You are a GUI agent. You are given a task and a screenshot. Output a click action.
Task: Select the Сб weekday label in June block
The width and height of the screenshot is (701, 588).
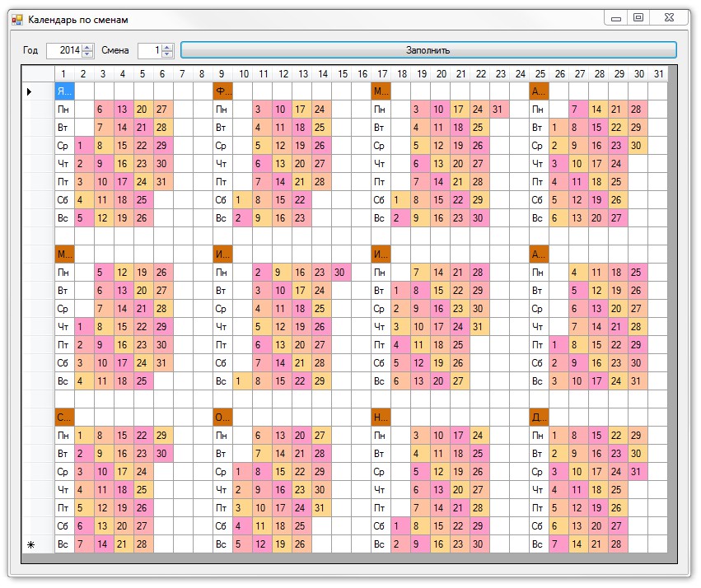pos(222,363)
